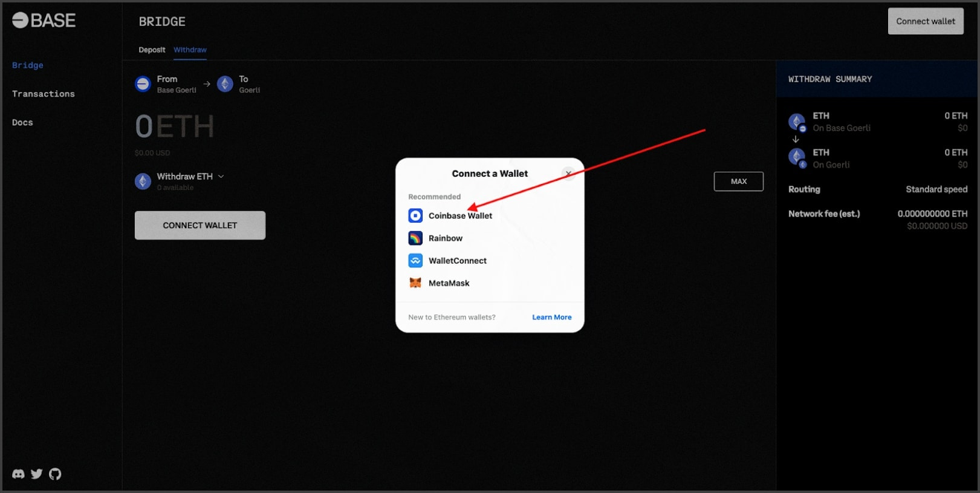The width and height of the screenshot is (980, 493).
Task: Close the Connect a Wallet dialog
Action: click(568, 174)
